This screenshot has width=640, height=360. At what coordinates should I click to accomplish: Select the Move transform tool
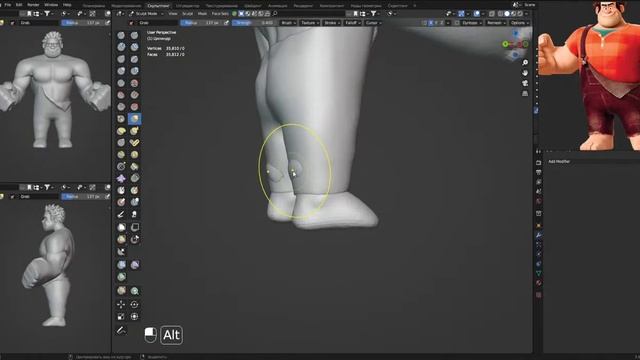pyautogui.click(x=121, y=304)
